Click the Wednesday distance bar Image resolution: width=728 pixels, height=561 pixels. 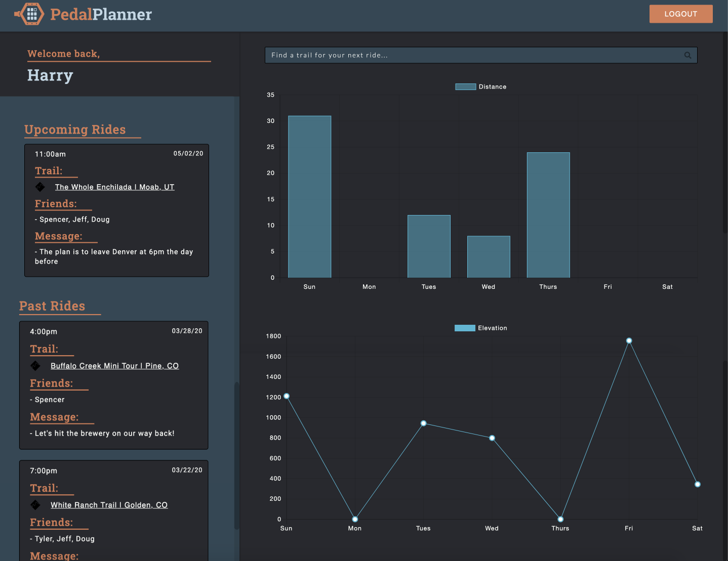coord(489,257)
